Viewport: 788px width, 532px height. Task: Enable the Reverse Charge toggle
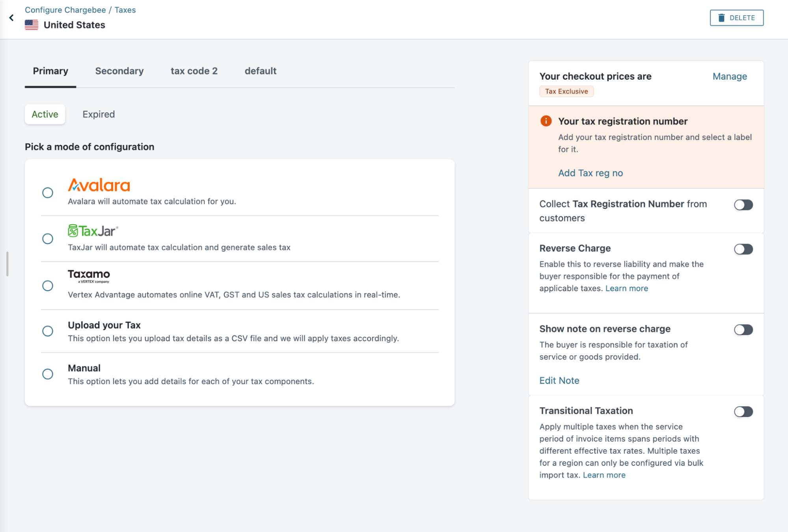click(743, 249)
